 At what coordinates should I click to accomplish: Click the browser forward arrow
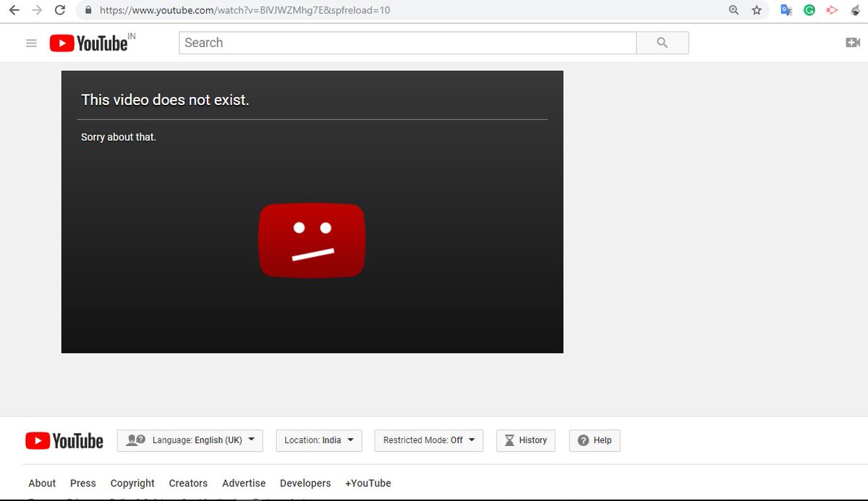point(37,10)
